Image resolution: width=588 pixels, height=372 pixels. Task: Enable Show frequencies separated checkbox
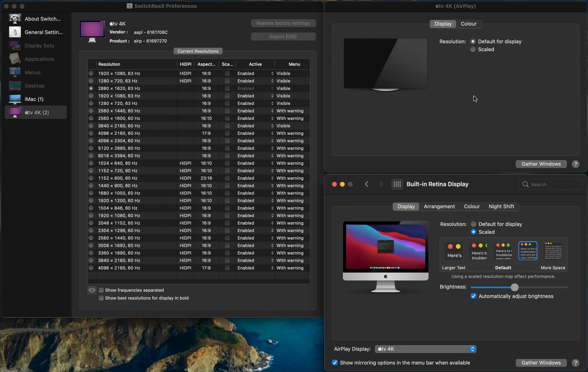[x=101, y=290]
